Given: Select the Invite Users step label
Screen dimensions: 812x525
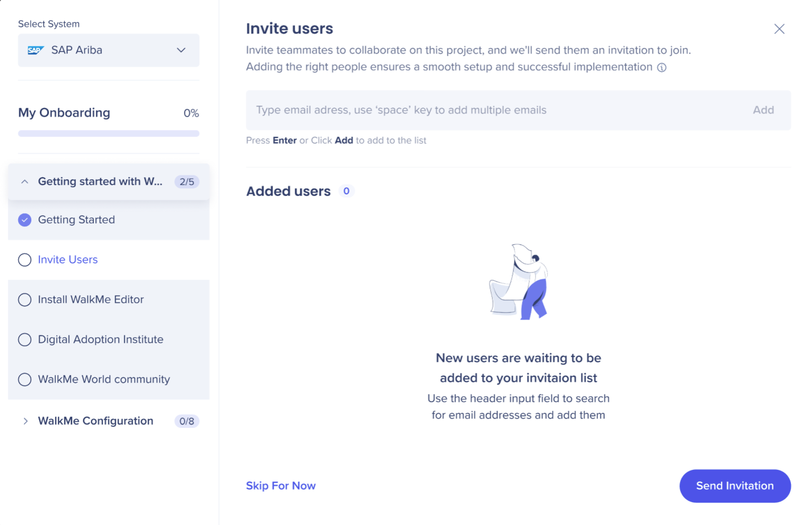Looking at the screenshot, I should tap(68, 260).
